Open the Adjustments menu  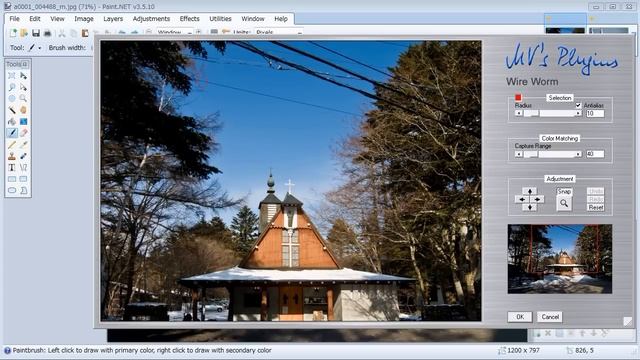click(x=151, y=19)
